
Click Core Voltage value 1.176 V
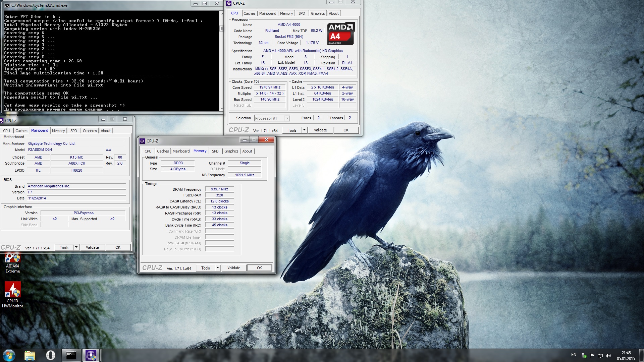(312, 43)
